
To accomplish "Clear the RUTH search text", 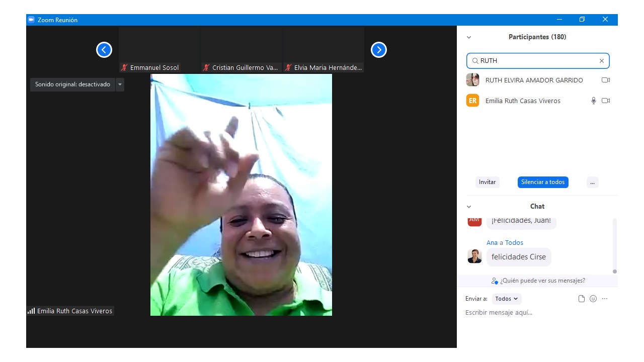I will [x=601, y=61].
